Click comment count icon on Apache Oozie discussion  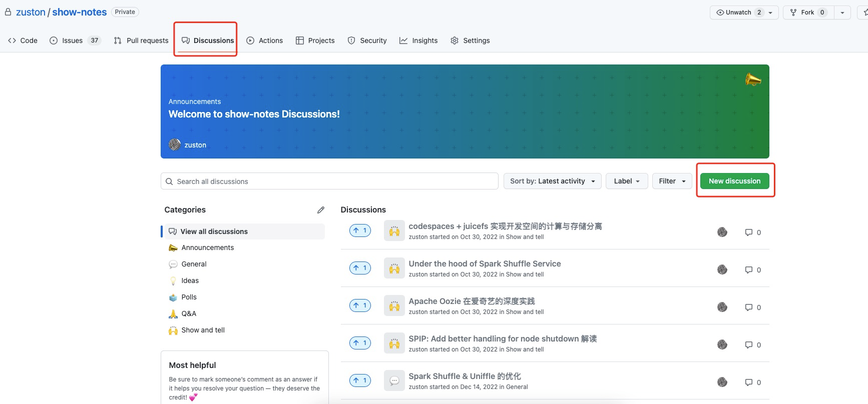pos(749,307)
